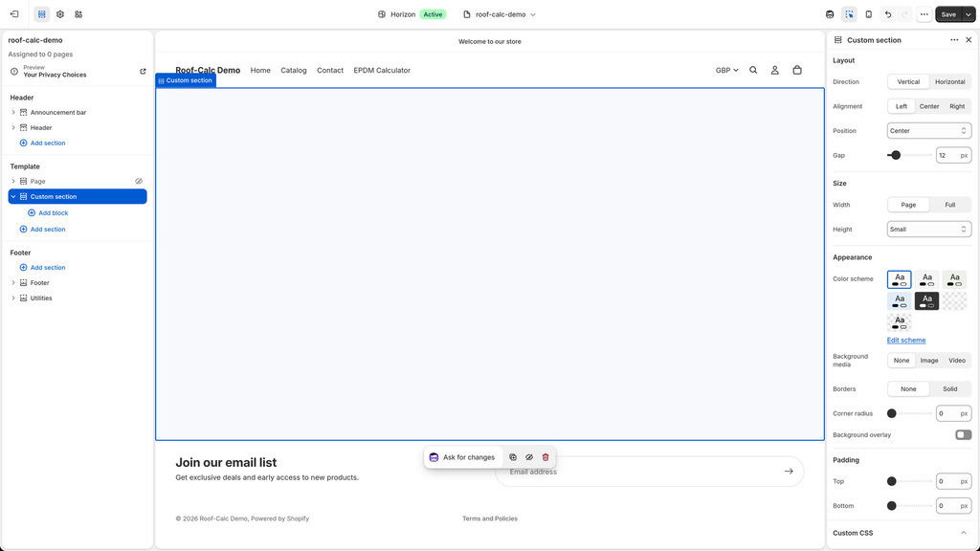Click the storefront search icon
This screenshot has height=551, width=980.
pyautogui.click(x=753, y=70)
